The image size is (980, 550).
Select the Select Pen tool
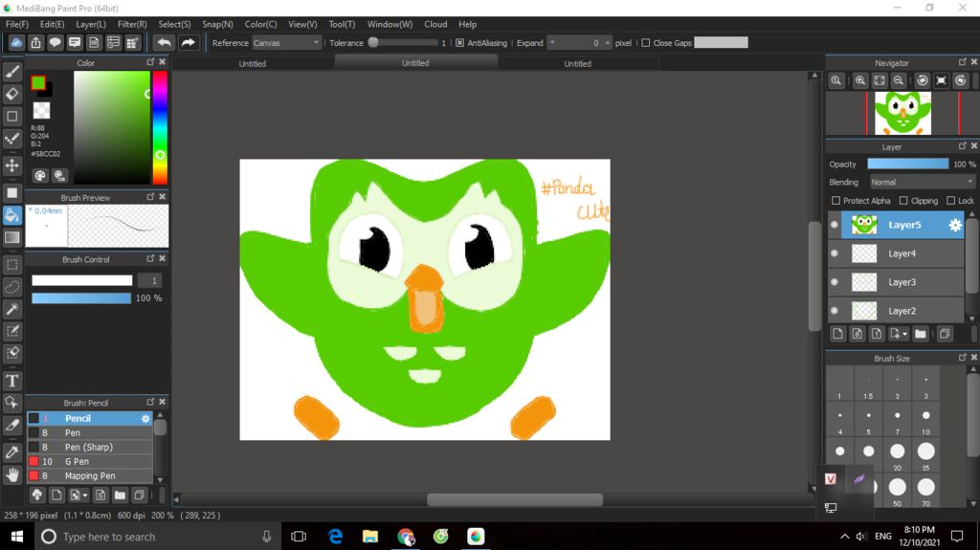(x=11, y=331)
